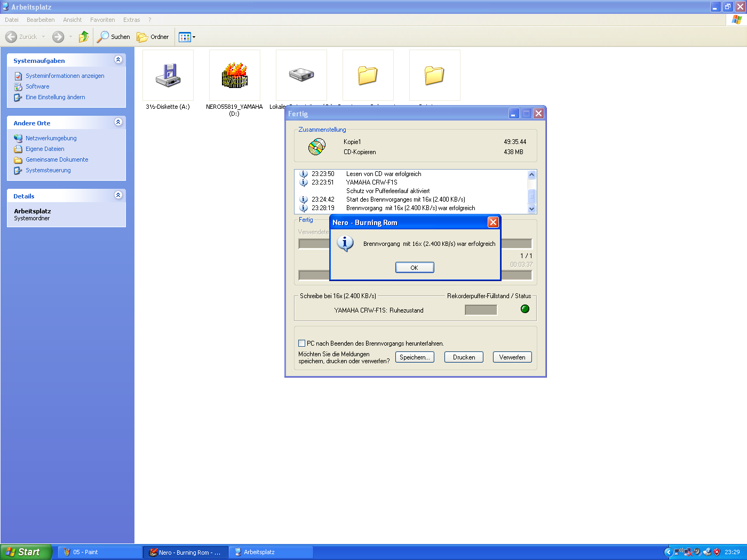Open the NERO55819_YAMAHA (D:) burning drive icon
This screenshot has height=560, width=747.
[235, 75]
